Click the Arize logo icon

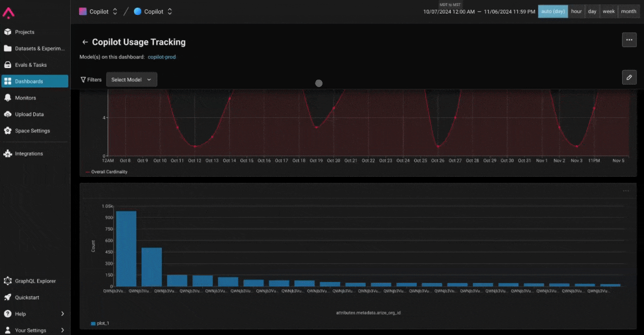pyautogui.click(x=8, y=13)
